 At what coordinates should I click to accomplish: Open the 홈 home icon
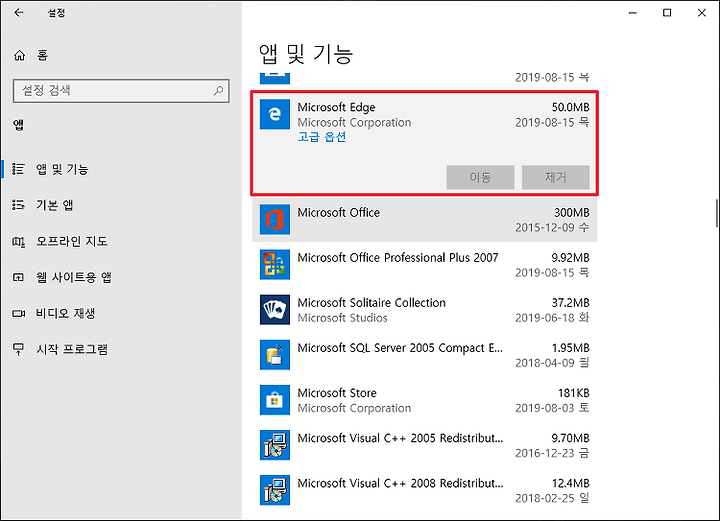click(19, 56)
